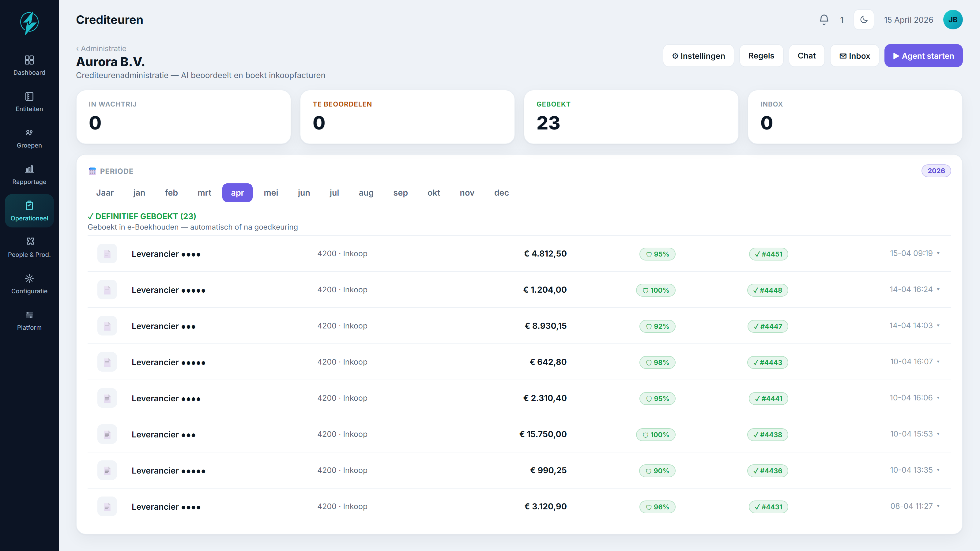Expand the row dated 10-04 13:35
The width and height of the screenshot is (980, 551).
tap(938, 470)
